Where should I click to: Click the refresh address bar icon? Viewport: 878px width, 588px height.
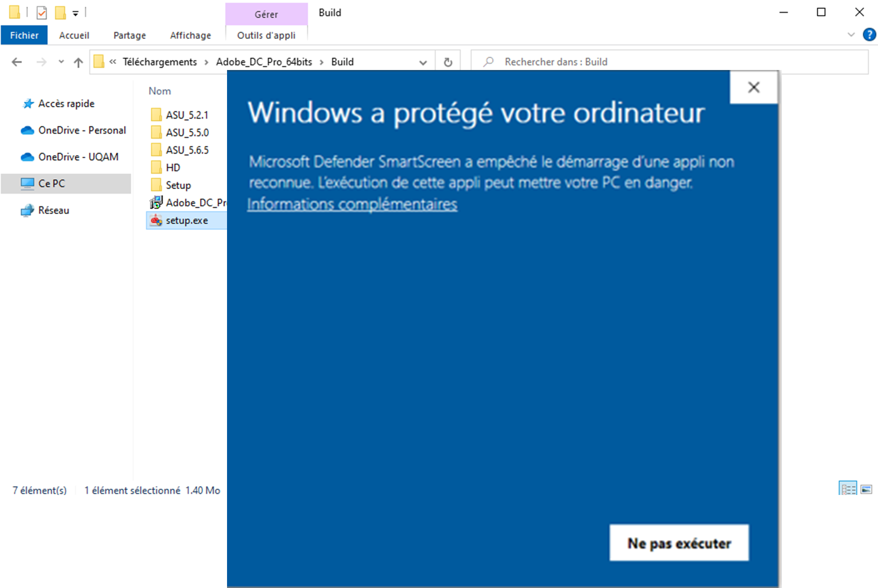coord(448,62)
